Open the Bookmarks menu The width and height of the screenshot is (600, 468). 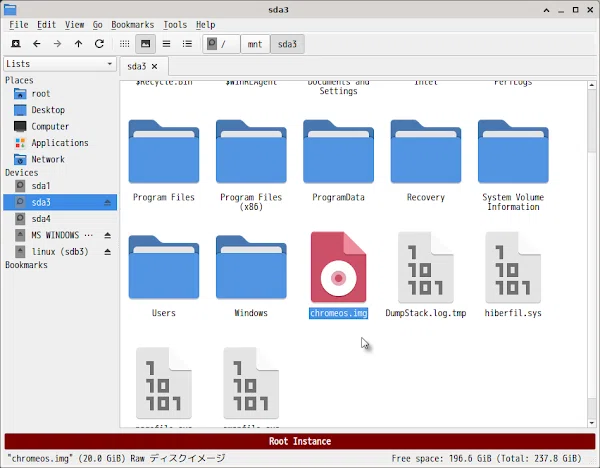coord(132,25)
